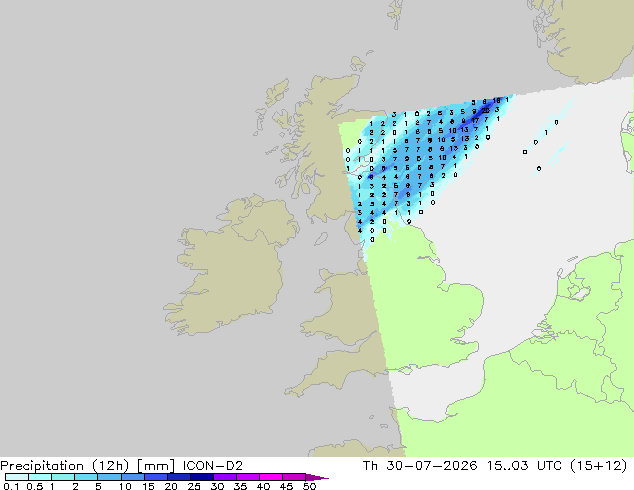Viewport: 634px width, 490px height.
Task: Select the 2–5 mm legend color swatch
Action: click(x=86, y=477)
